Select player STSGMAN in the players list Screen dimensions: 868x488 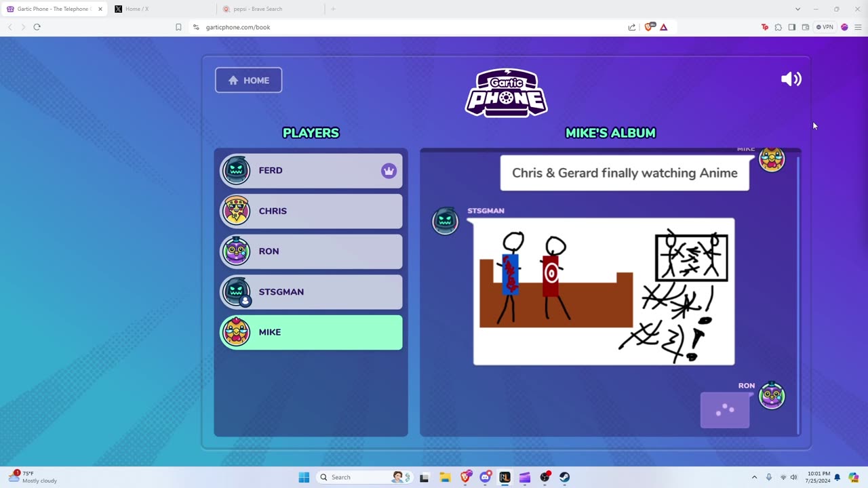[311, 291]
